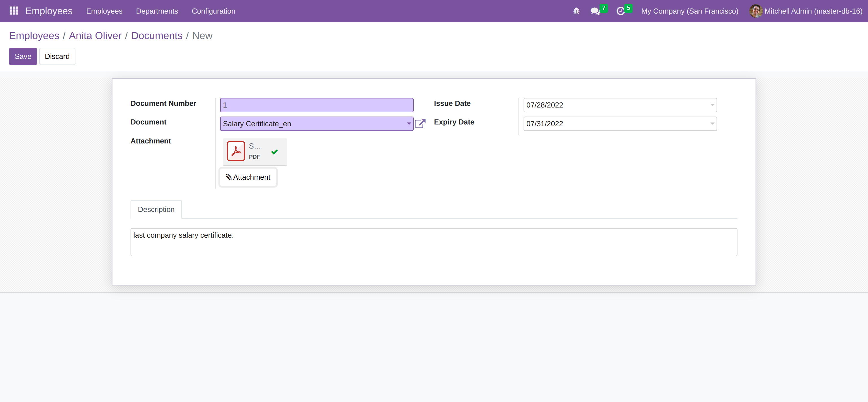Open the My Company (San Francisco) switcher
868x402 pixels.
[x=689, y=11]
